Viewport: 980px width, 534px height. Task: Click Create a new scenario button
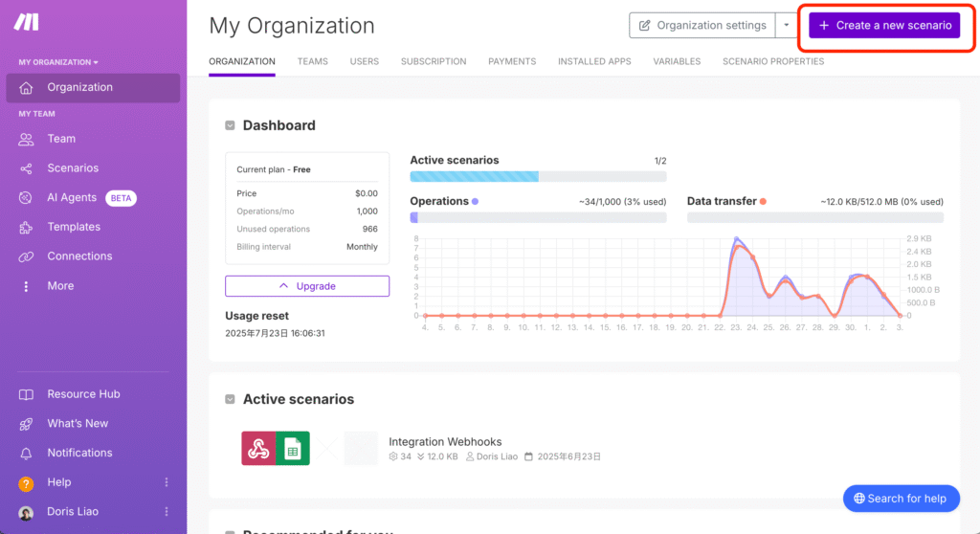[884, 26]
